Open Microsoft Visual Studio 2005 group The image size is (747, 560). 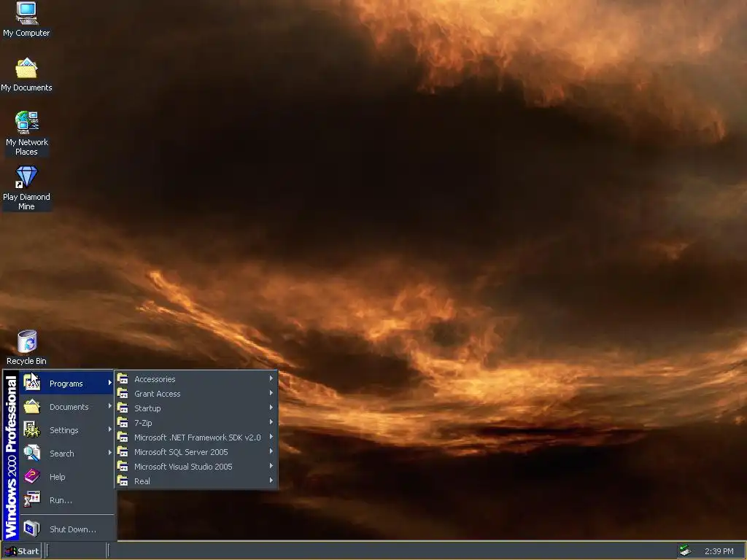[196, 466]
